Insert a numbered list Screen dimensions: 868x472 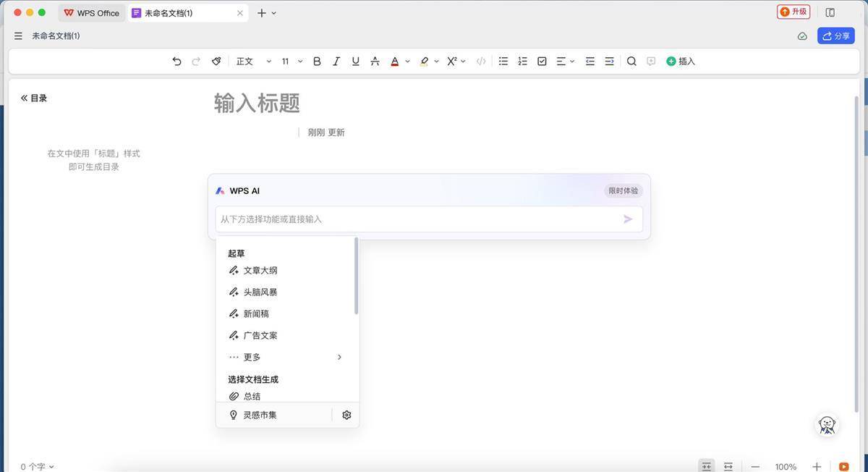click(522, 62)
